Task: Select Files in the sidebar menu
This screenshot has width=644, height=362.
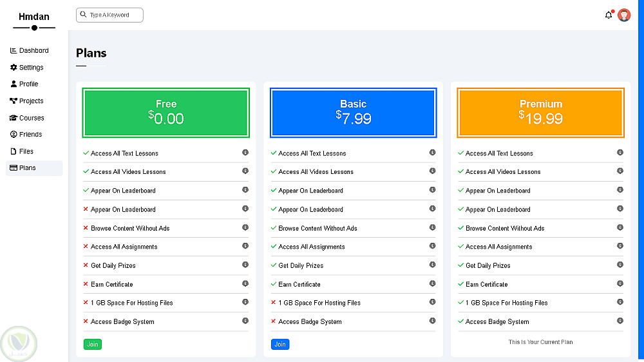Action: pos(26,151)
